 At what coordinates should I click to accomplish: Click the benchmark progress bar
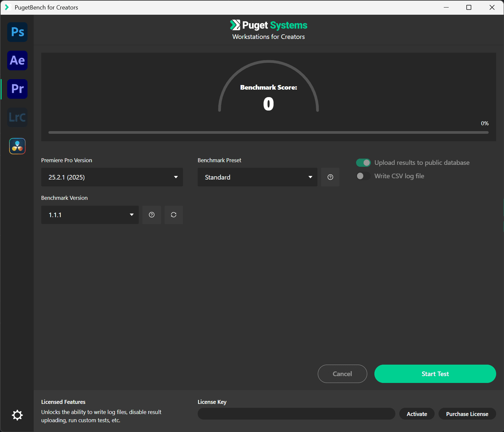pos(268,132)
